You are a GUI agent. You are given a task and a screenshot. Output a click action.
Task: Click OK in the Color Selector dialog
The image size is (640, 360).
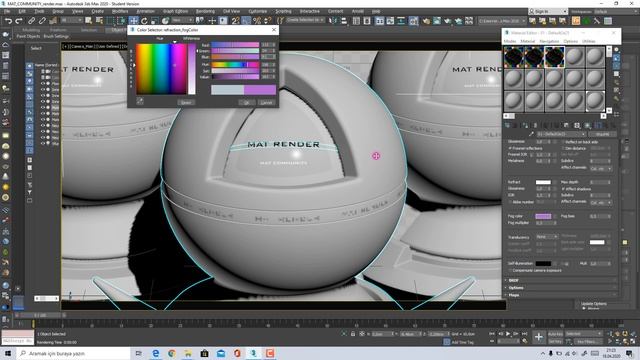tap(247, 102)
